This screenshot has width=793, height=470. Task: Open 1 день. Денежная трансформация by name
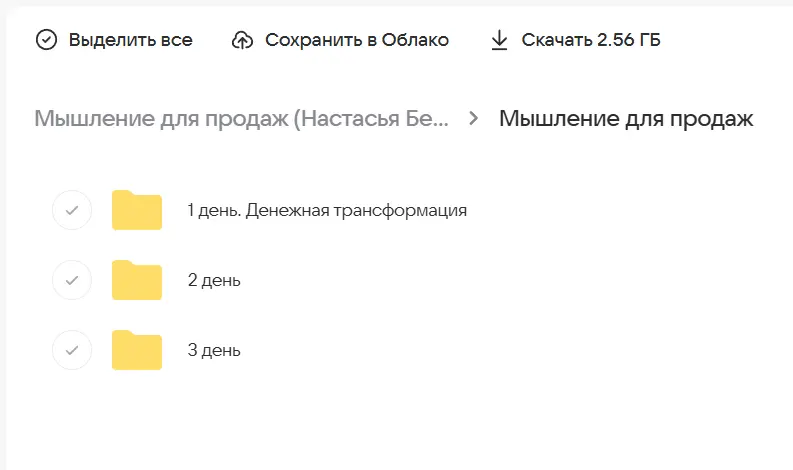tap(327, 211)
